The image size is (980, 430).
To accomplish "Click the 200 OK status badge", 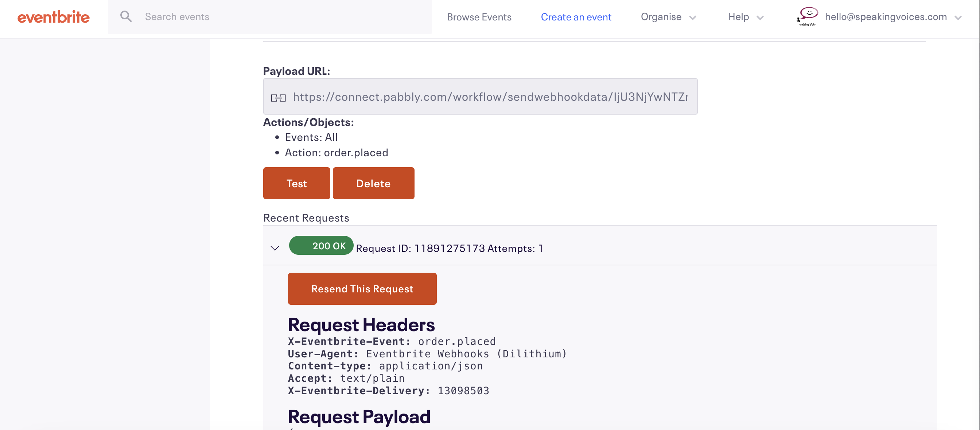I will point(321,246).
